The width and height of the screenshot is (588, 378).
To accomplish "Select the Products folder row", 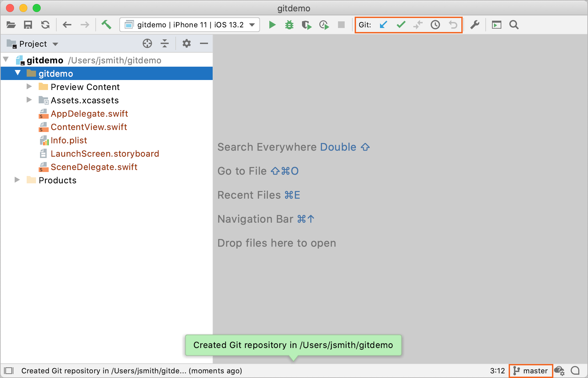I will point(107,180).
